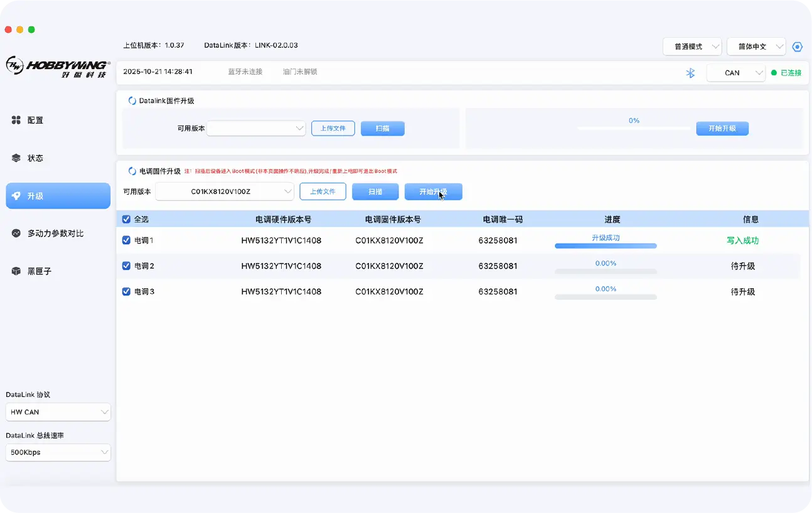The height and width of the screenshot is (513, 812).
Task: Click the 升级 rocket icon
Action: coord(16,196)
